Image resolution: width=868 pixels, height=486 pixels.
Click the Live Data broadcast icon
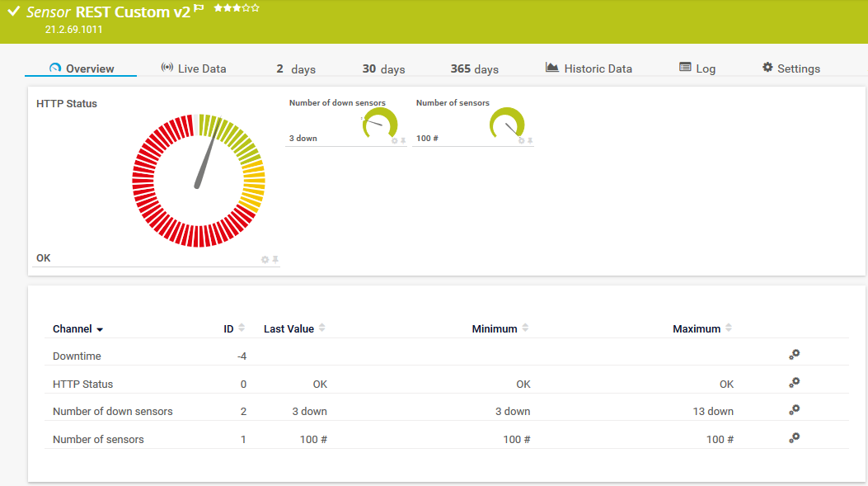(x=167, y=68)
